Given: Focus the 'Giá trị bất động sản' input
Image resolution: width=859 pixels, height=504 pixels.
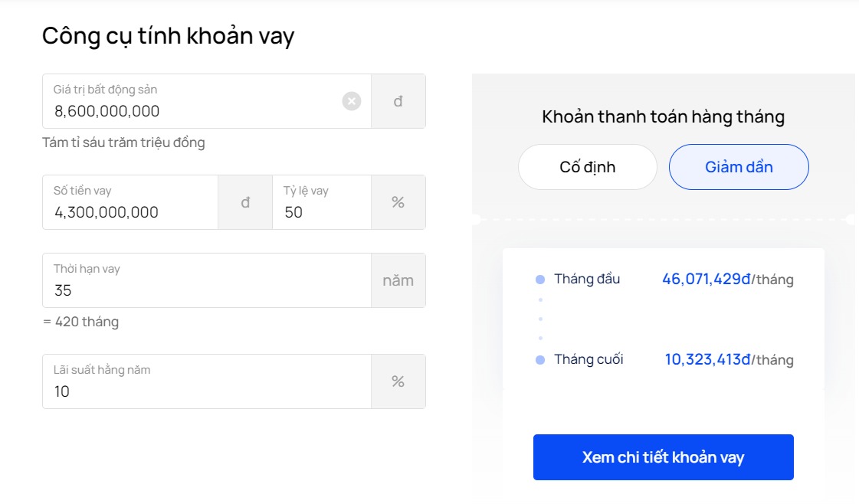Looking at the screenshot, I should click(x=192, y=111).
